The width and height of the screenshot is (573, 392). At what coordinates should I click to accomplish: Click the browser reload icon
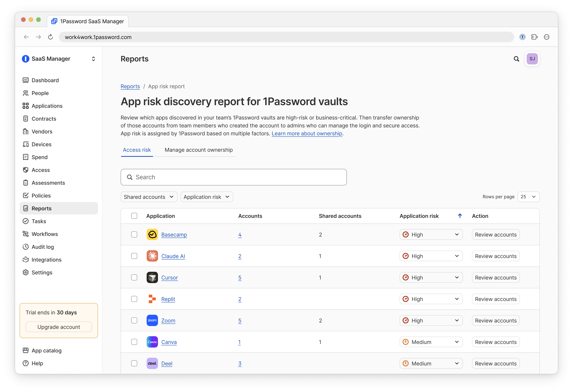pos(51,37)
